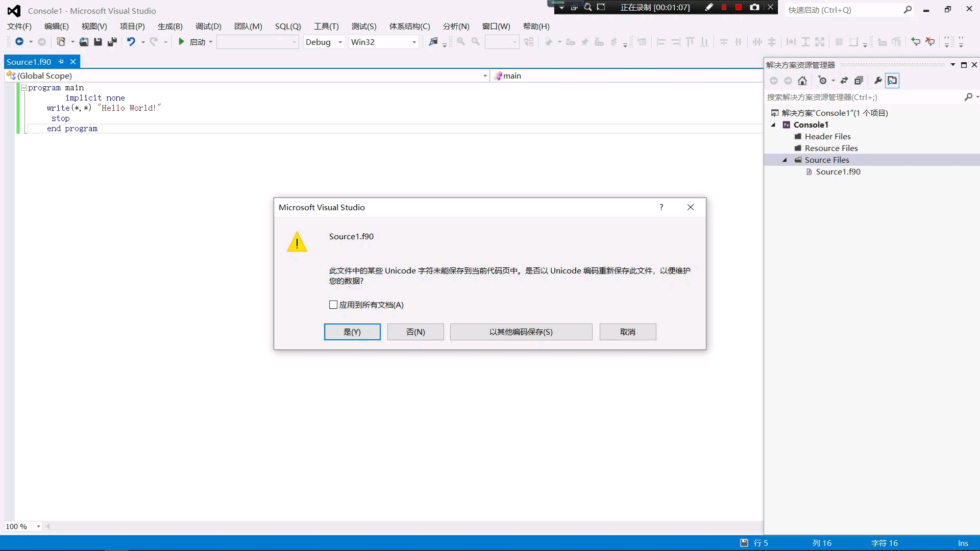Click Sync with Active Document icon
Image resolution: width=980 pixels, height=551 pixels.
pos(844,81)
